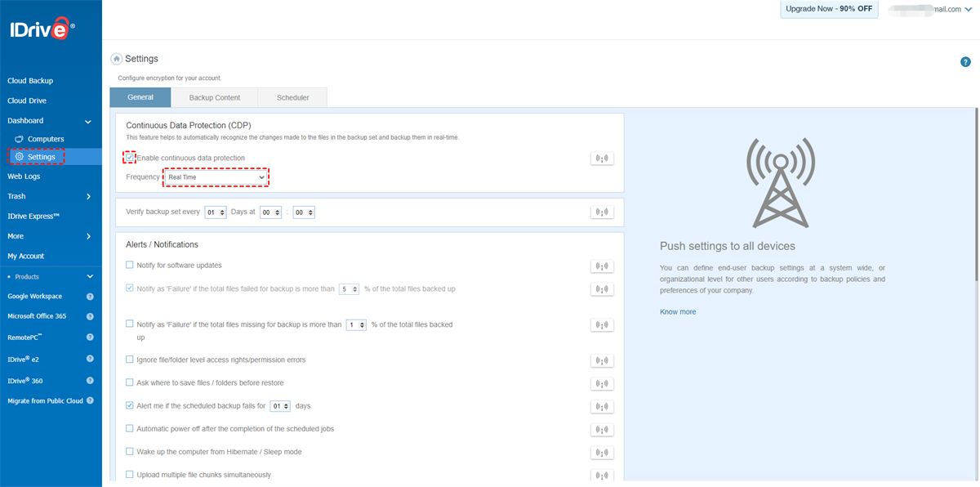Click the Computers monitor icon in sidebar
The height and width of the screenshot is (487, 980).
pos(20,139)
